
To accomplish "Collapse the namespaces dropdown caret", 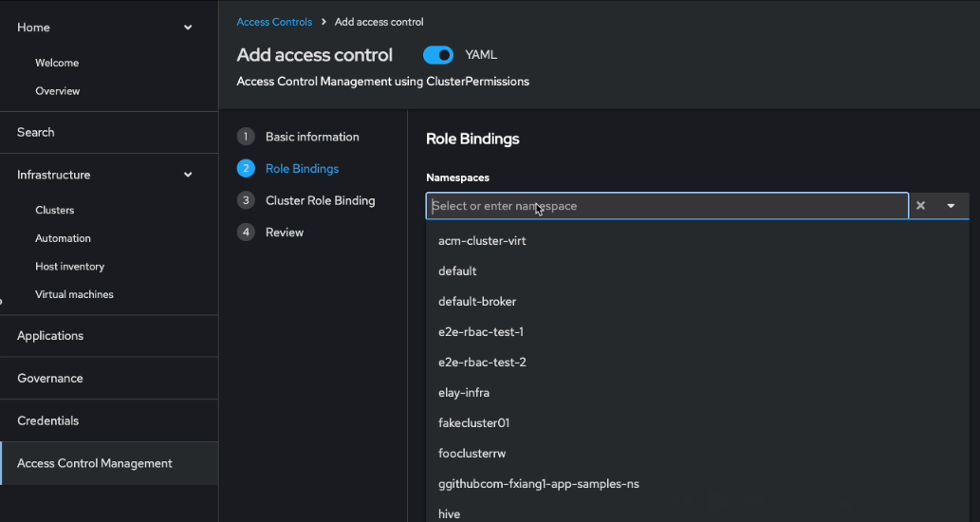I will 951,206.
